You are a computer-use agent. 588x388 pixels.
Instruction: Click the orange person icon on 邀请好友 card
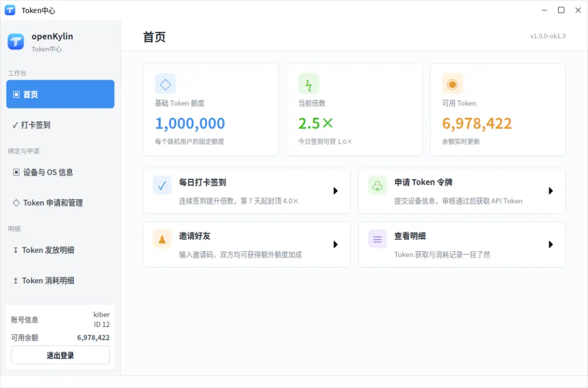pyautogui.click(x=162, y=239)
